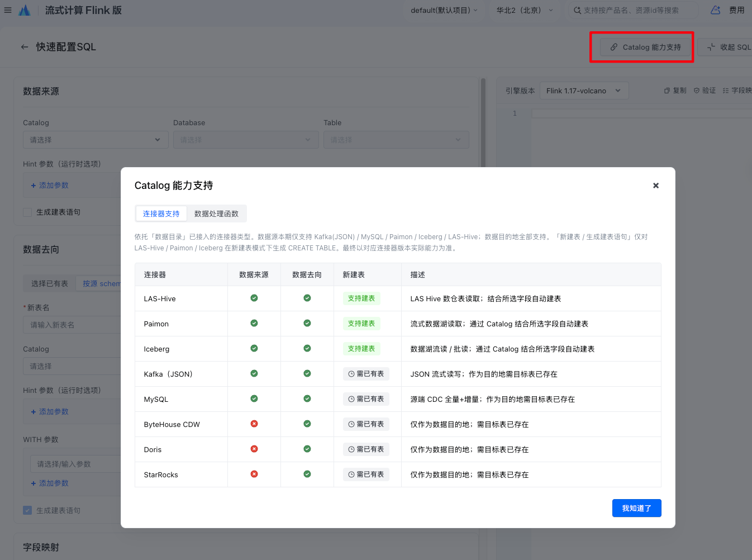Screen dimensions: 752x560
Task: Select the 连接器支持 tab
Action: coord(161,213)
